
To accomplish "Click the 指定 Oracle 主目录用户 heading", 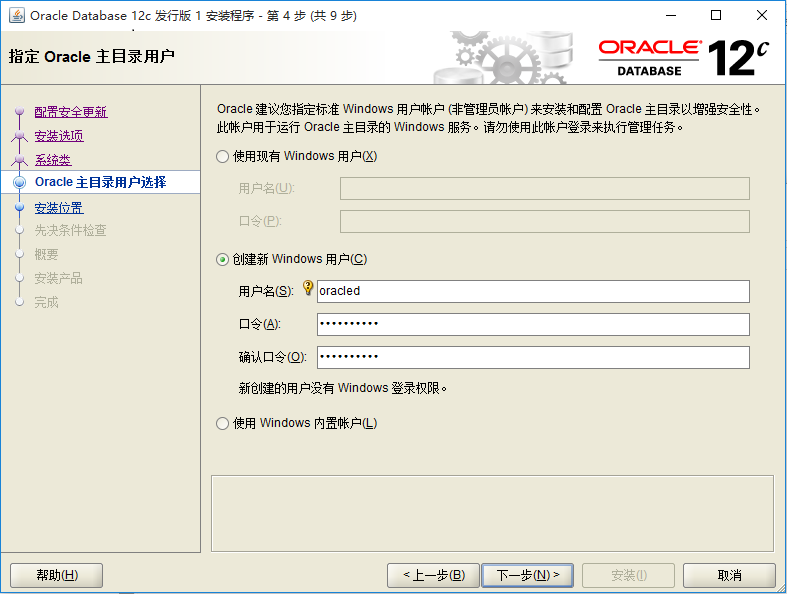I will coord(91,56).
